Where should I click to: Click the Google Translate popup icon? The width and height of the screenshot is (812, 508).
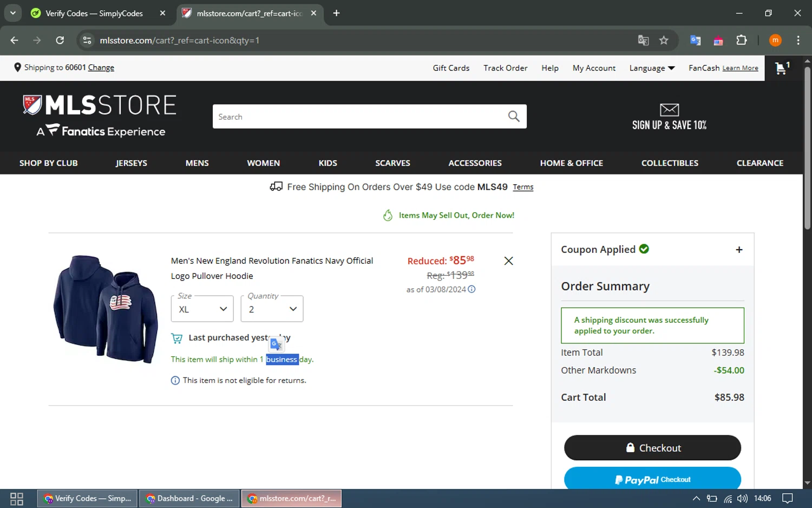[277, 344]
